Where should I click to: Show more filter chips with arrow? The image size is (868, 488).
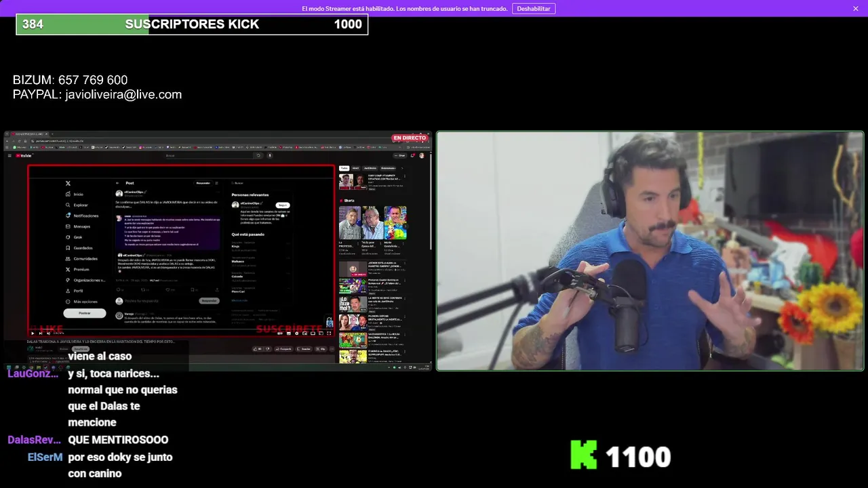tap(402, 168)
